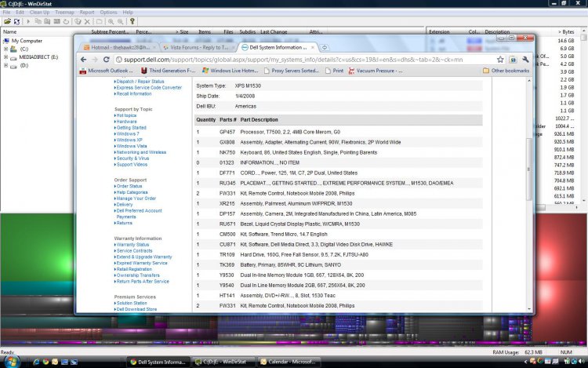Click Chrome's back arrow button

pos(84,60)
